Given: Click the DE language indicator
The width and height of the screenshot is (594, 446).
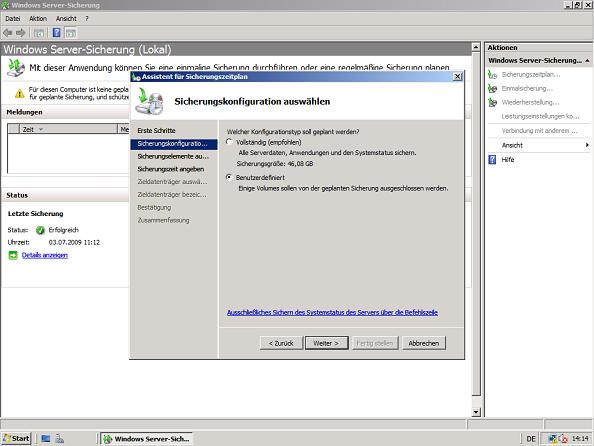Looking at the screenshot, I should click(531, 439).
